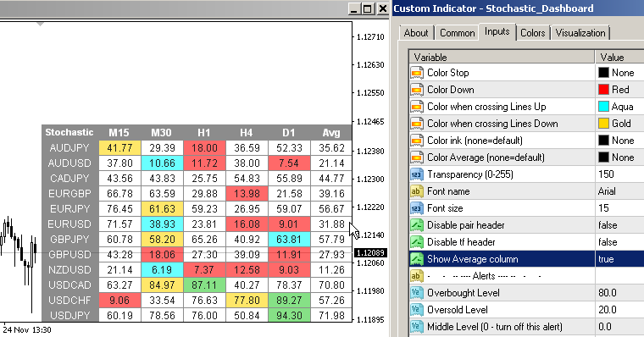Click the Disable tf header boolean icon
644x337 pixels.
[x=416, y=242]
